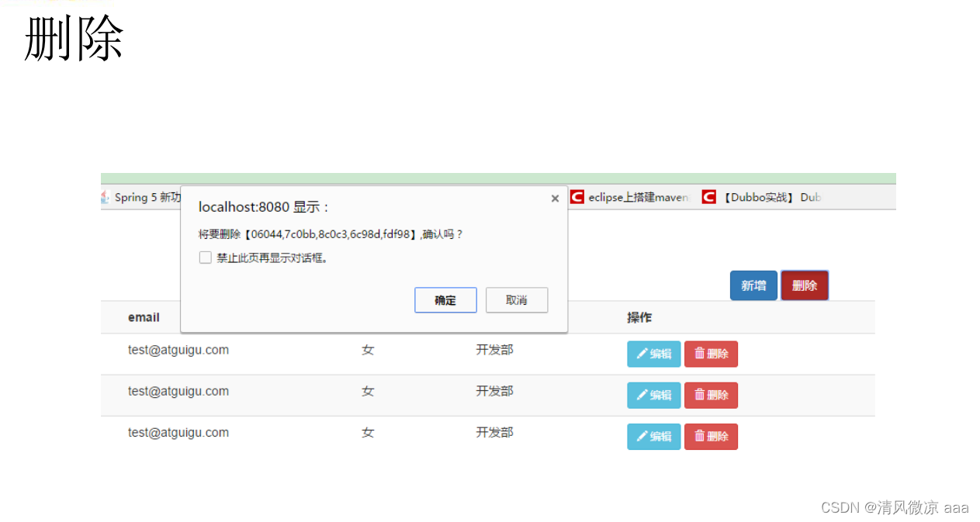Check 禁止此页再显示对话框 checkbox

click(206, 258)
